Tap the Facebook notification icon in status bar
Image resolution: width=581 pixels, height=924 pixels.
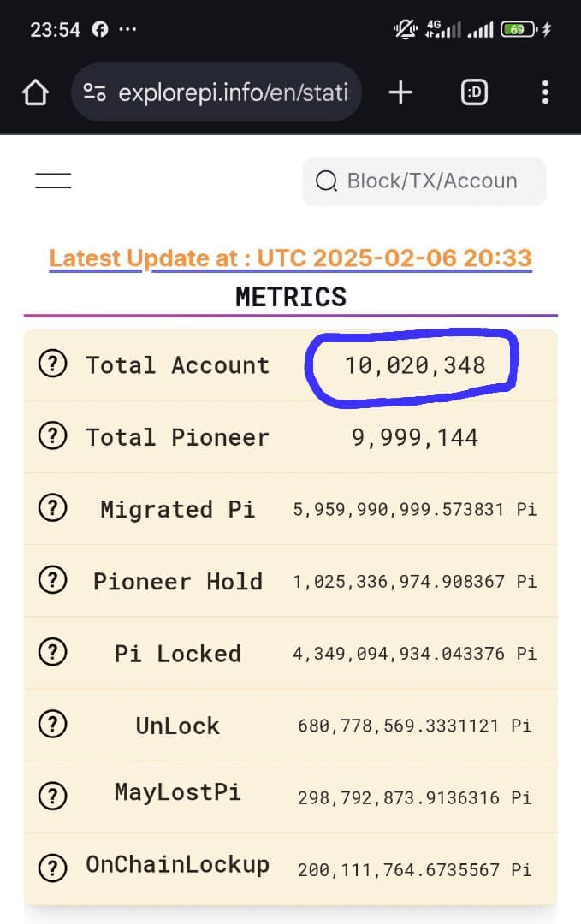tap(100, 29)
